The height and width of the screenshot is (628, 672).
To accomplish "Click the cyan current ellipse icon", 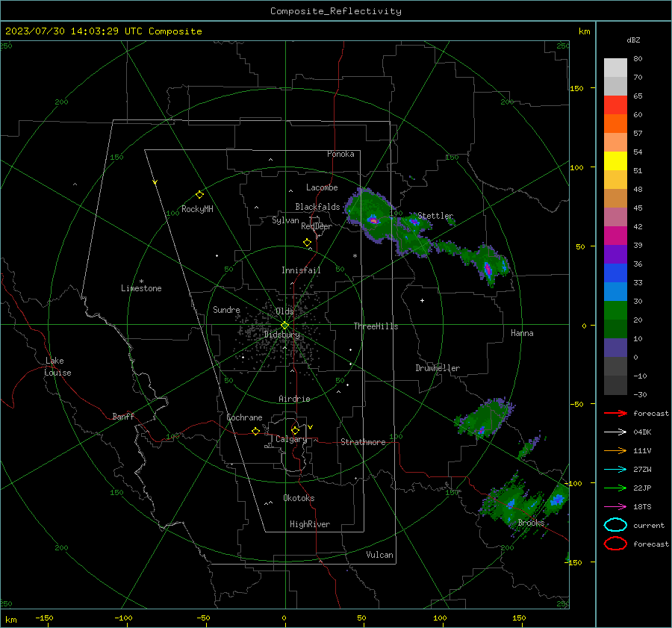I will [615, 525].
